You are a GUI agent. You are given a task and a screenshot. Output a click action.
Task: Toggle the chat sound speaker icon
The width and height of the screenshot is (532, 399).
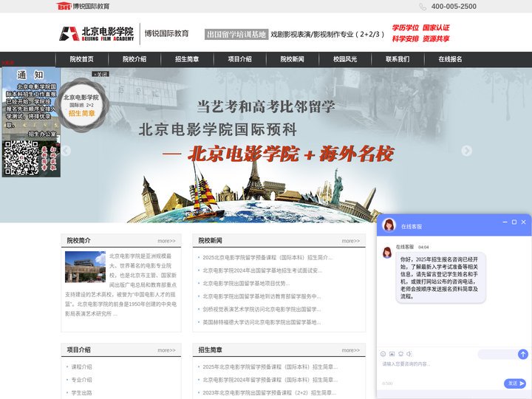point(409,354)
